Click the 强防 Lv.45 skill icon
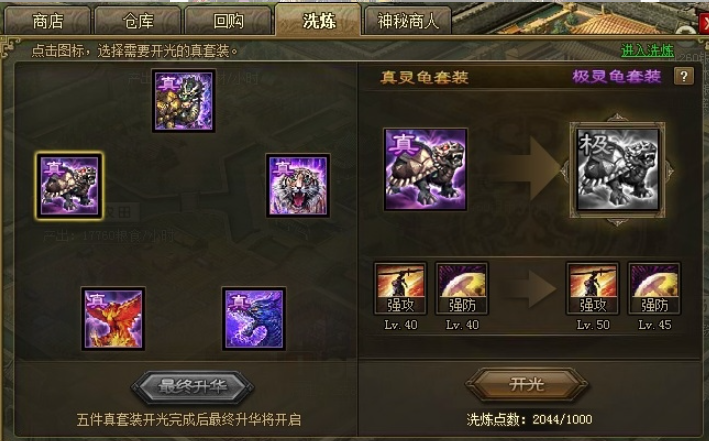This screenshot has height=441, width=709. pyautogui.click(x=654, y=289)
